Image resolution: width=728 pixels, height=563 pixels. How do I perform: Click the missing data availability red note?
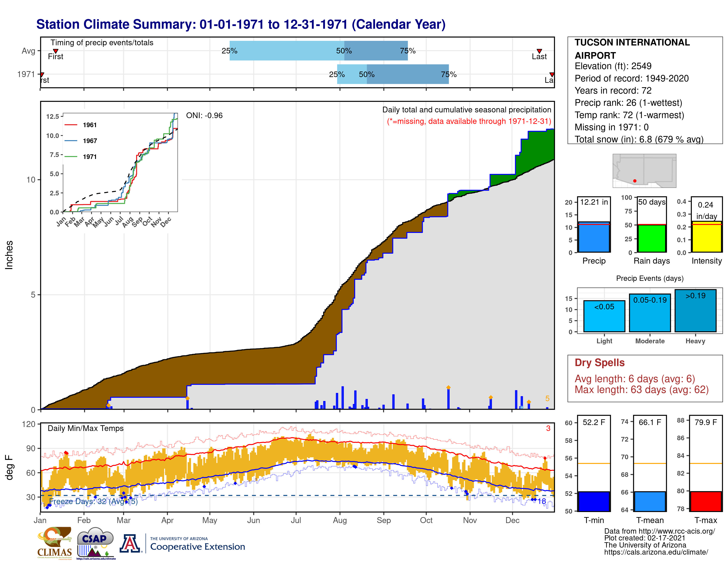point(469,121)
